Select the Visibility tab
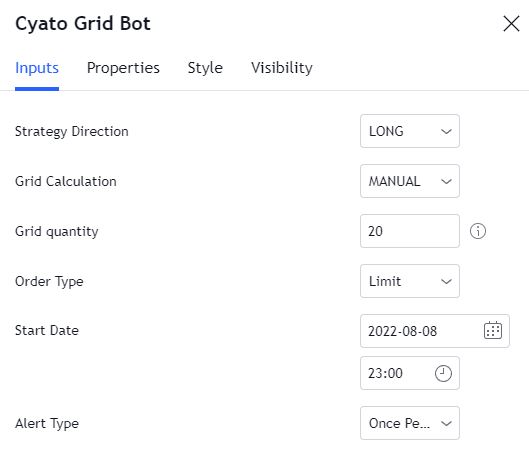The height and width of the screenshot is (467, 529). [x=282, y=68]
